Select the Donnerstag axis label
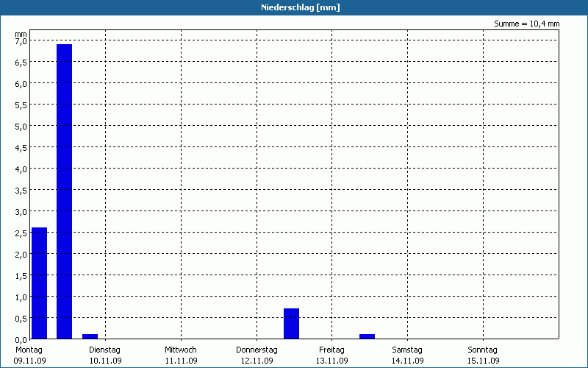 [x=257, y=350]
